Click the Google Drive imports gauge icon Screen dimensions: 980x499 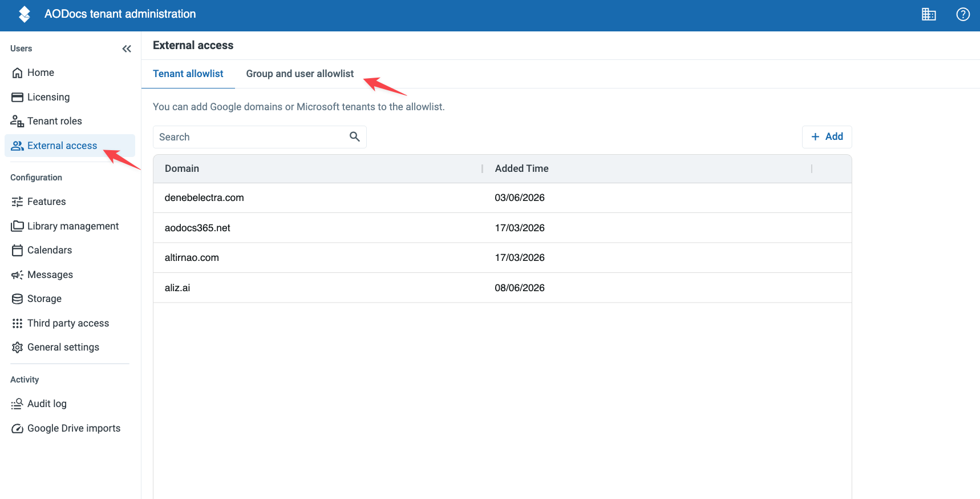tap(18, 428)
